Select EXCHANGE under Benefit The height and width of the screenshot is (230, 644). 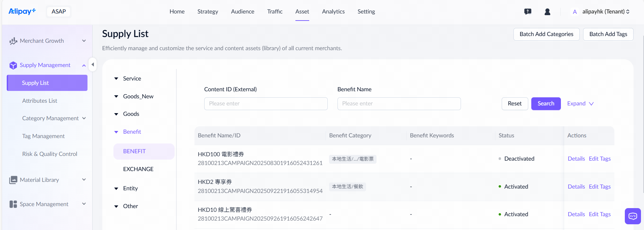(138, 169)
